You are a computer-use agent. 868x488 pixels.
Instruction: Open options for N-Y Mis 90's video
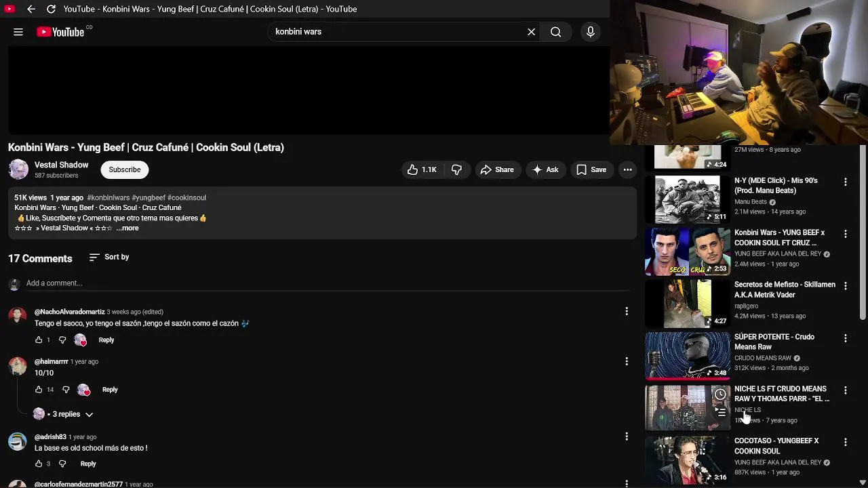click(x=846, y=182)
